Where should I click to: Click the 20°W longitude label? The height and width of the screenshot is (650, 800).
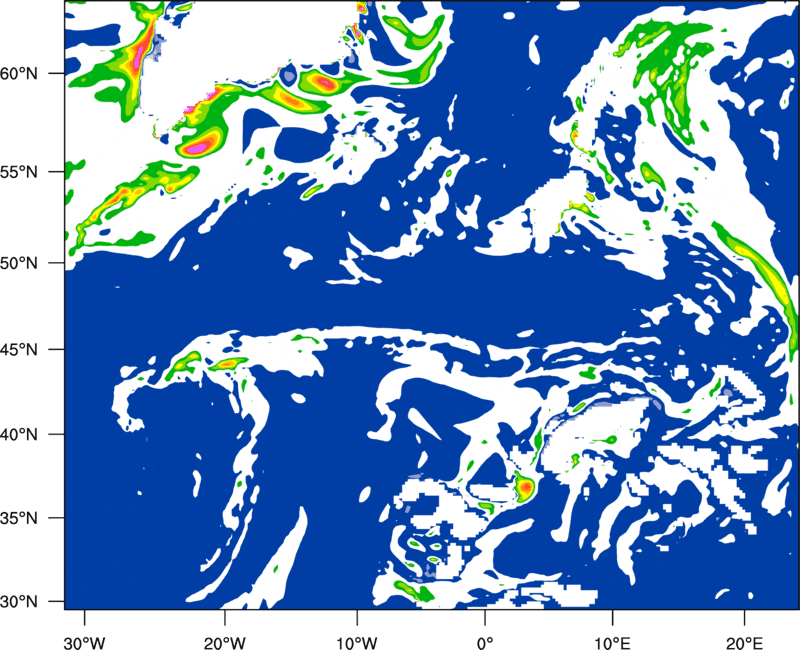pyautogui.click(x=225, y=642)
